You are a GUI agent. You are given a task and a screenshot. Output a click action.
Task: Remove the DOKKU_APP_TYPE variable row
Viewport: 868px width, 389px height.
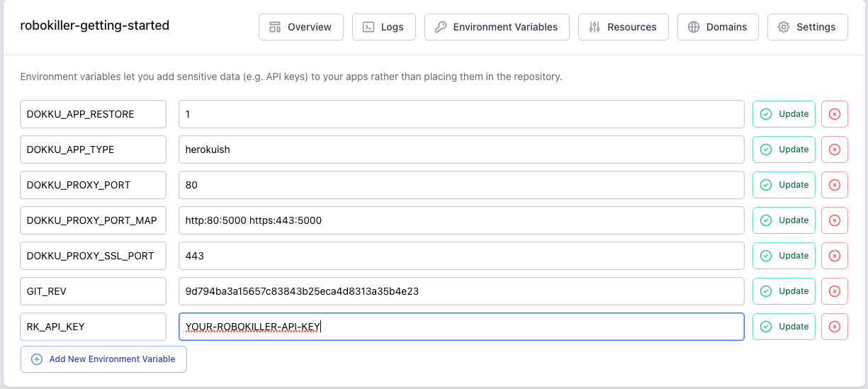click(834, 150)
